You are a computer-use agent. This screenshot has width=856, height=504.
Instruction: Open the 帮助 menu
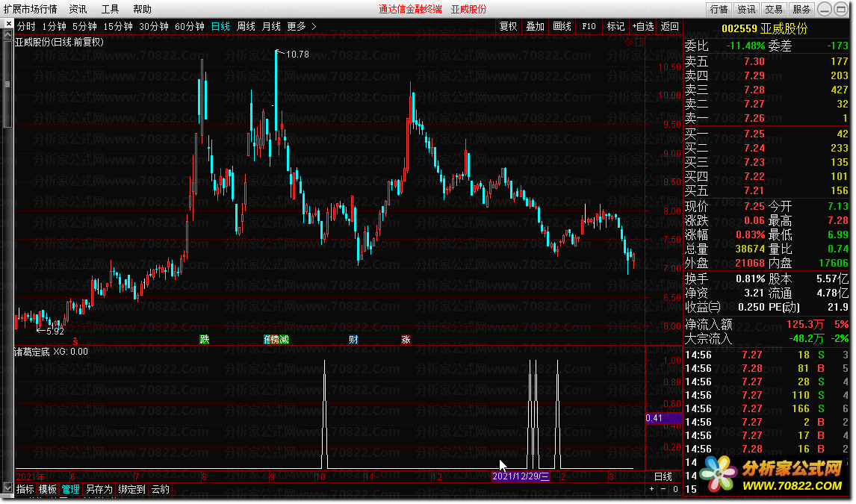(x=142, y=9)
